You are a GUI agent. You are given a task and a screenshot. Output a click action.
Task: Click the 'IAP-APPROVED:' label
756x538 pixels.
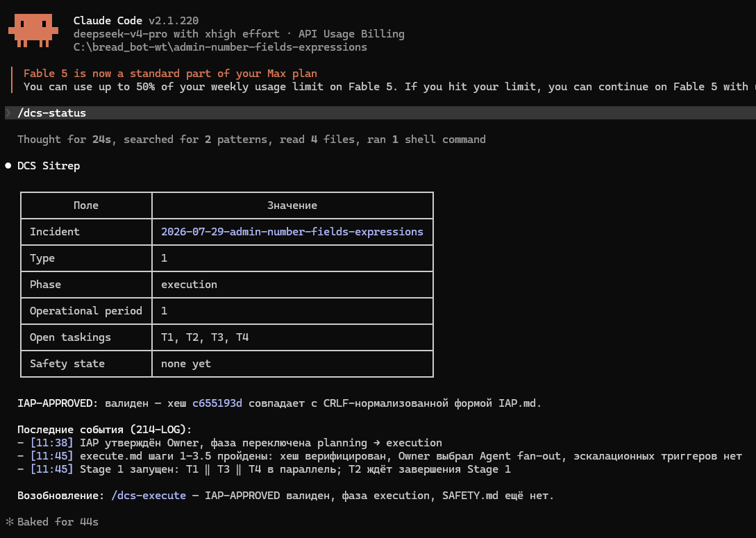coord(58,403)
